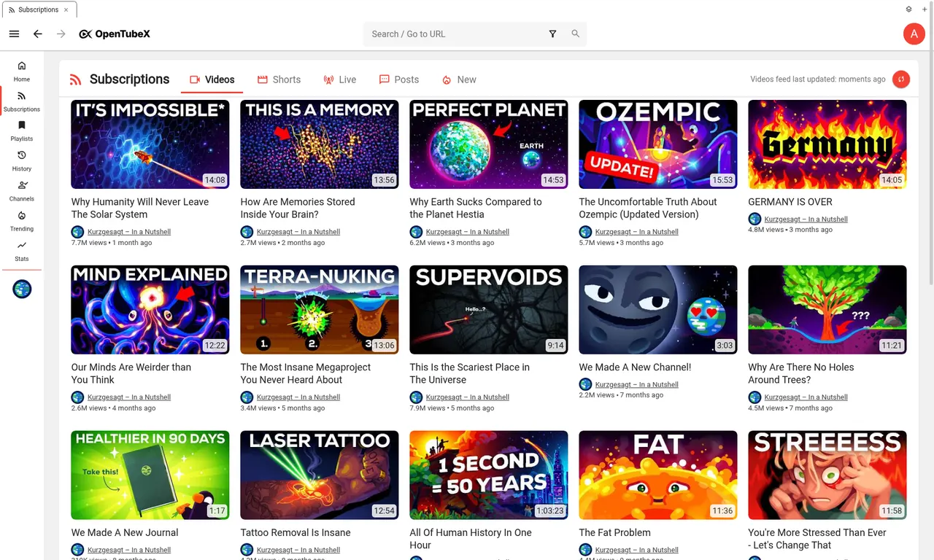Play the 'SUPERVOIDS' thumbnail video

point(489,310)
